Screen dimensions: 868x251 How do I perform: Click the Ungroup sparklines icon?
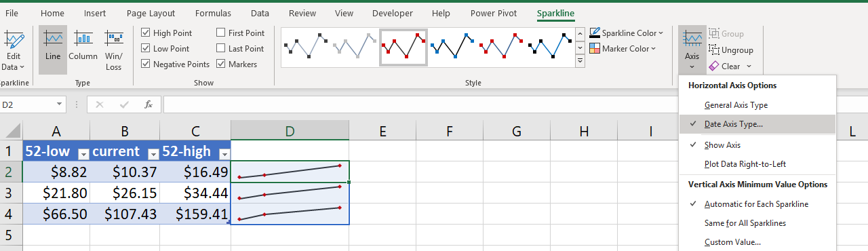(x=714, y=50)
